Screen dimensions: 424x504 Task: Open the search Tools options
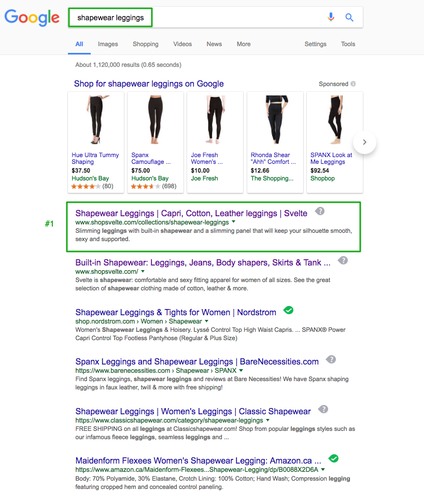(348, 44)
